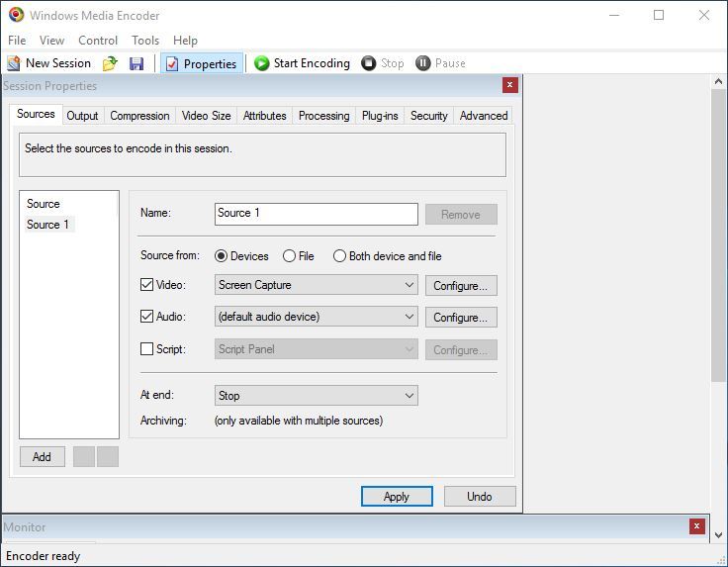Switch to the Compression tab

pos(139,116)
